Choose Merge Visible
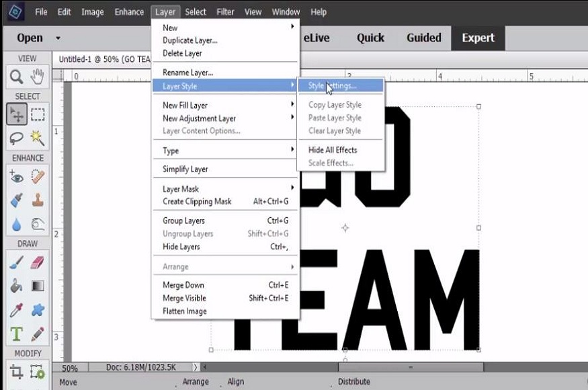This screenshot has width=588, height=390. tap(225, 298)
